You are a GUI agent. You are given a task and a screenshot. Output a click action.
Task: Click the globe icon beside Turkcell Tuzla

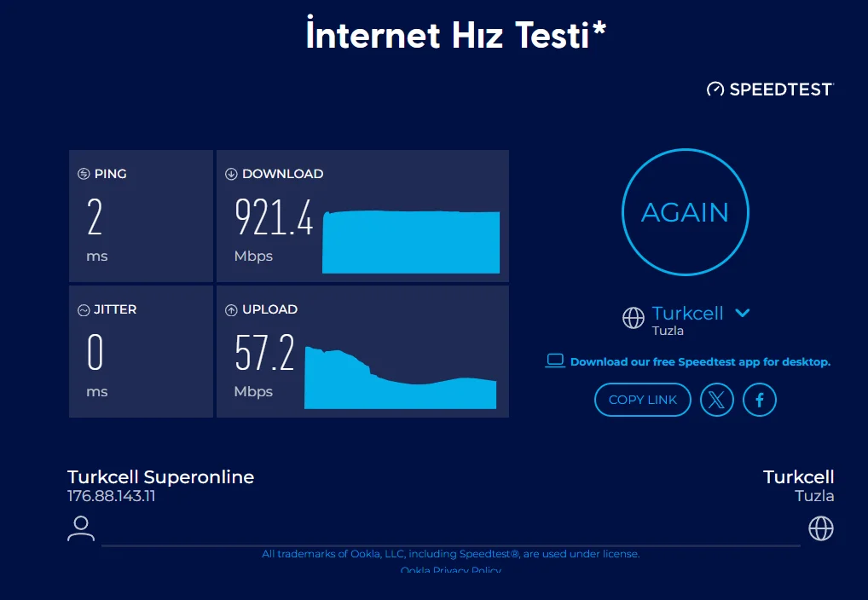click(634, 319)
